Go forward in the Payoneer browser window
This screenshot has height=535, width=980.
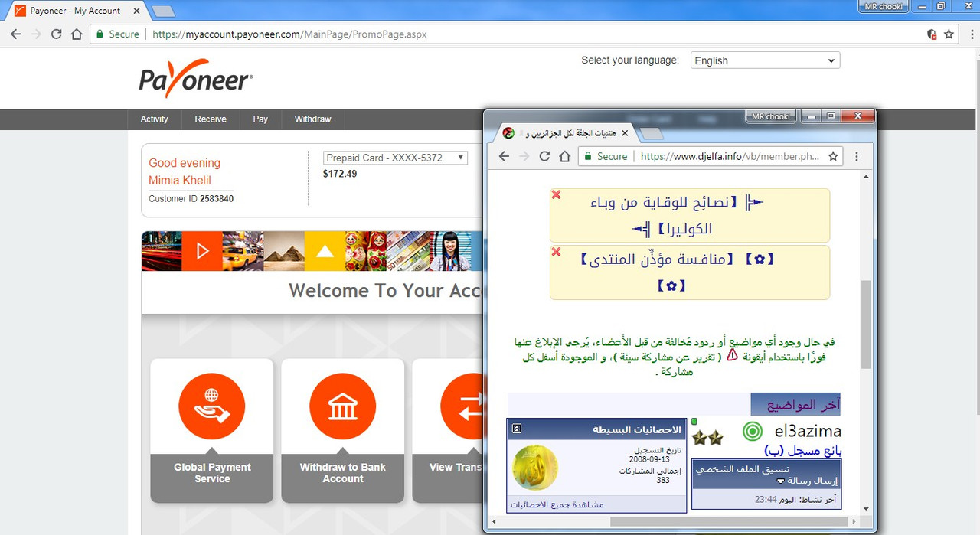coord(35,34)
